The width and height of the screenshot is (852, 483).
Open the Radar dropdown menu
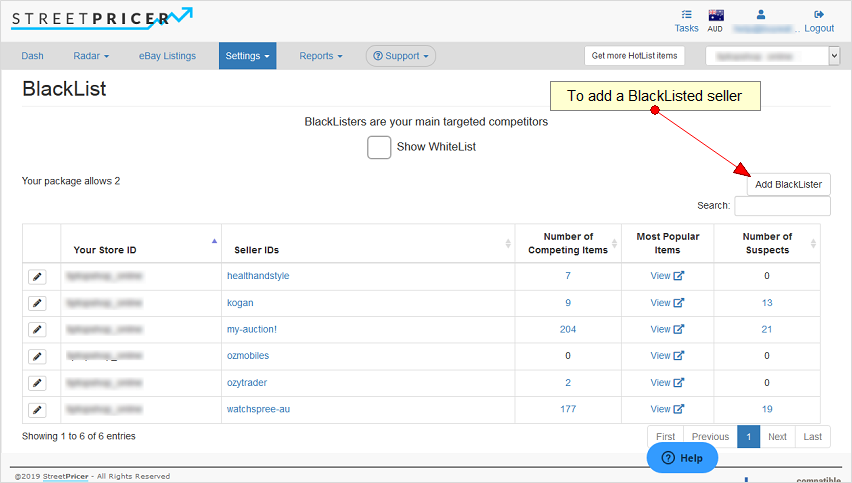pos(91,56)
